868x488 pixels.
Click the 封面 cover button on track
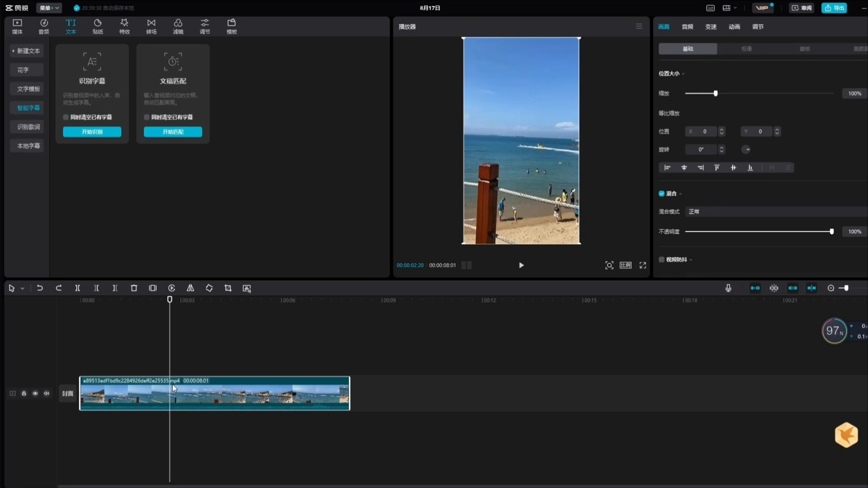67,393
